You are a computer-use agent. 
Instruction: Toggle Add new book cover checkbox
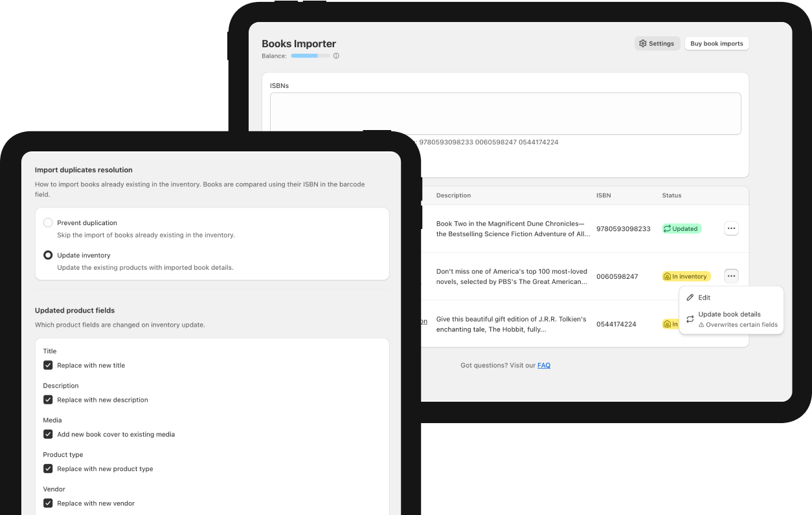click(x=48, y=434)
